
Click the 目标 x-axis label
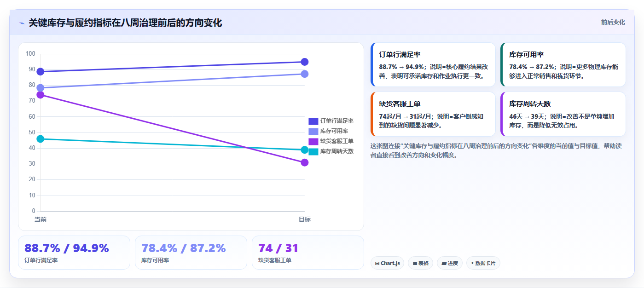click(305, 219)
